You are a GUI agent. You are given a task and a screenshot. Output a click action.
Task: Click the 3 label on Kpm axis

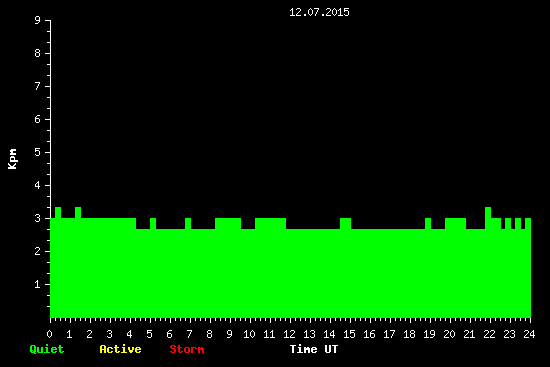(38, 218)
